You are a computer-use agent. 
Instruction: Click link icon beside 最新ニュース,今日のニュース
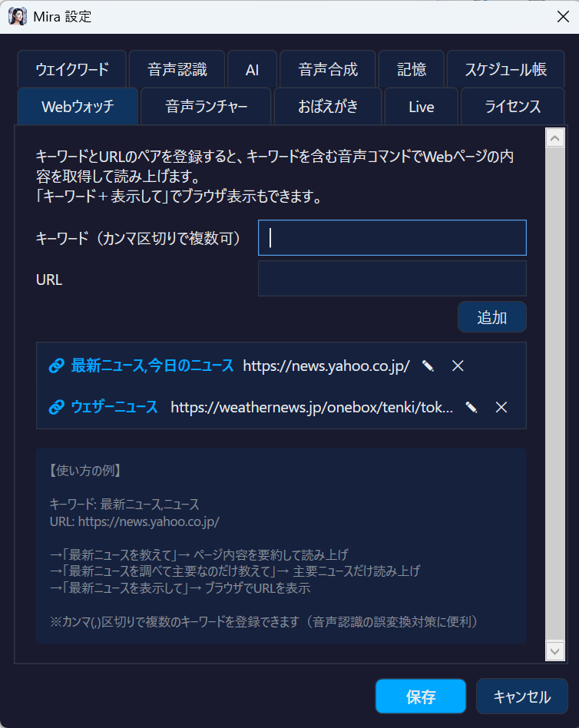pos(57,366)
